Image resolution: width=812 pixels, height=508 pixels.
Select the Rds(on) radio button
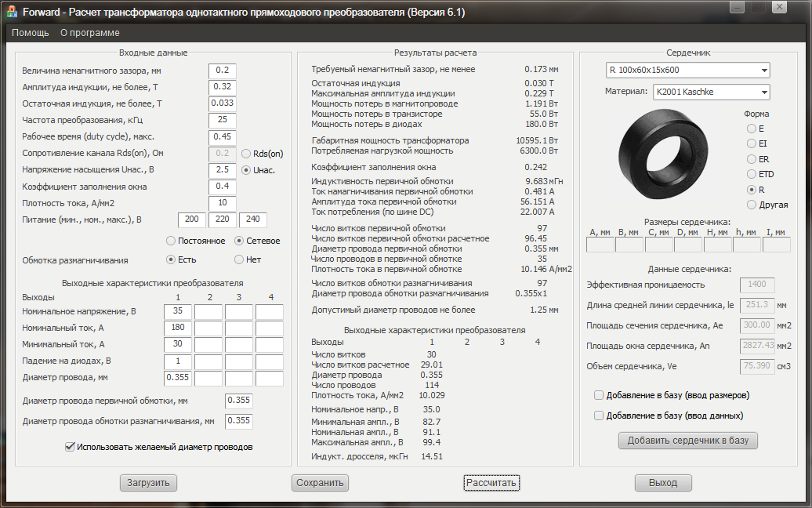(x=246, y=154)
